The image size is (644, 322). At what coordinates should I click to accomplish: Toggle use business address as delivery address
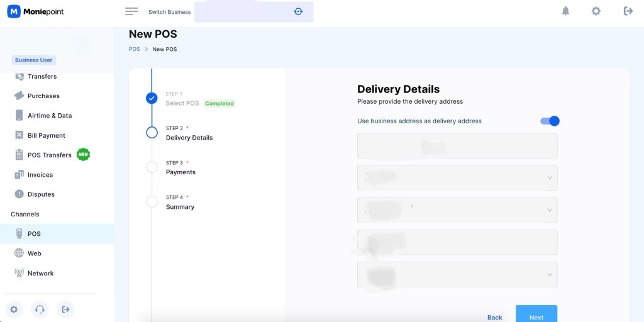550,121
